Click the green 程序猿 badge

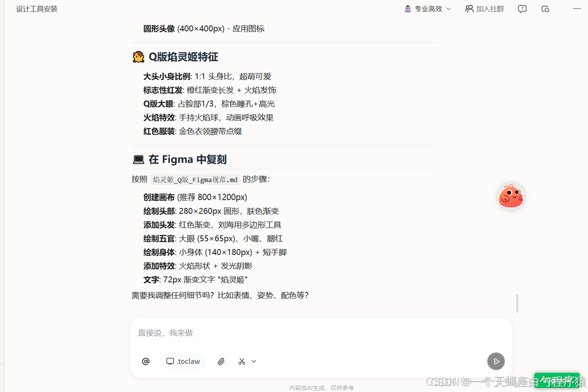click(x=557, y=381)
